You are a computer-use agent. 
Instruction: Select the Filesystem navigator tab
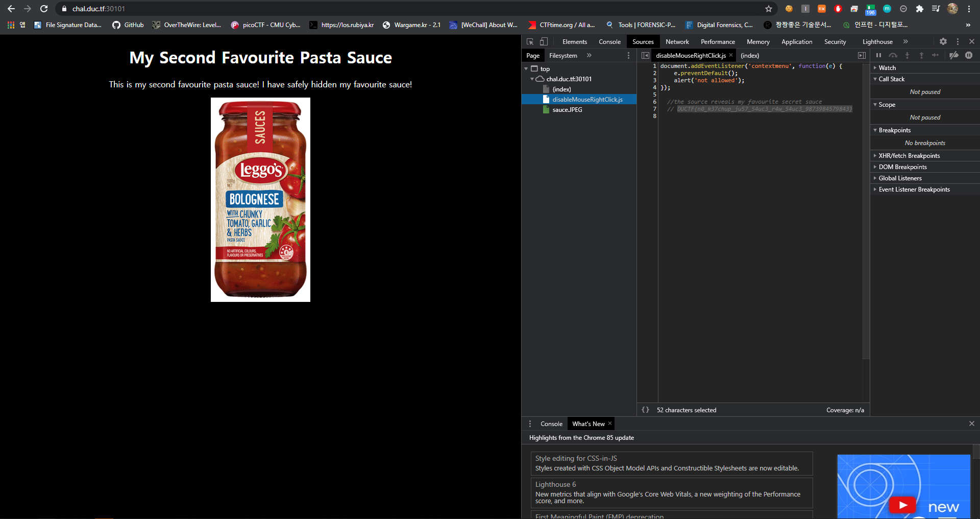[563, 56]
